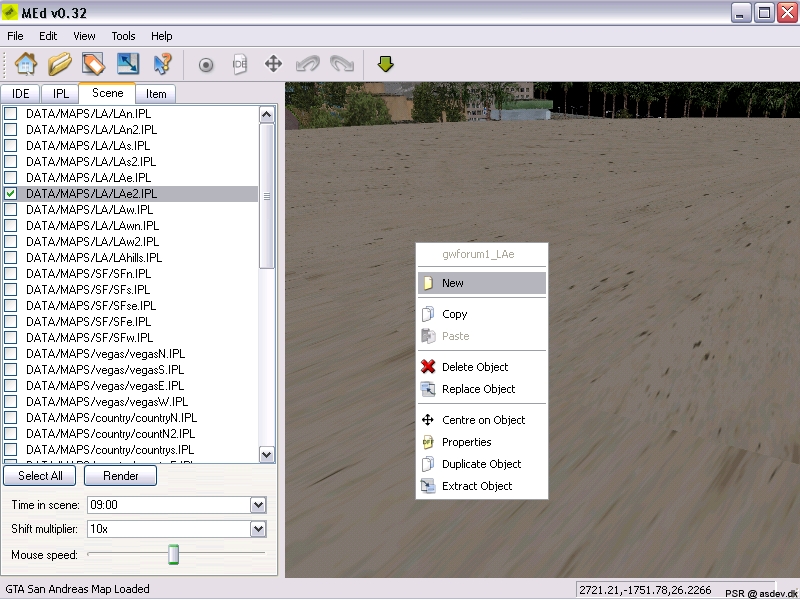Click the redo arrow toolbar icon
This screenshot has height=600, width=800.
coord(342,64)
